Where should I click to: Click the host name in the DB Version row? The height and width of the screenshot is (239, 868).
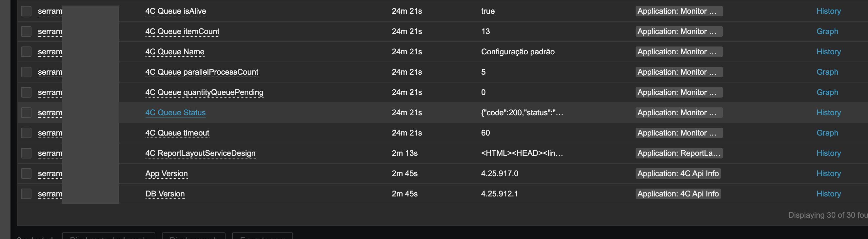click(50, 193)
